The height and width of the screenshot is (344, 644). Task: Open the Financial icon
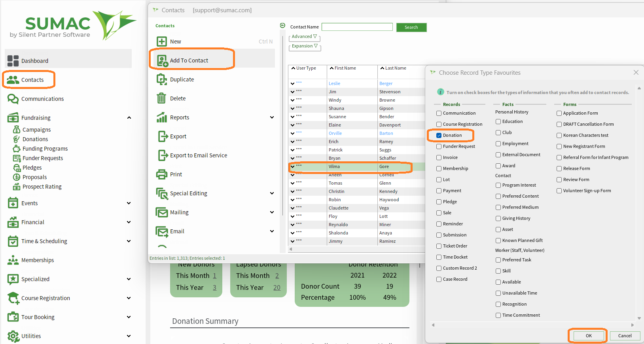pyautogui.click(x=13, y=222)
